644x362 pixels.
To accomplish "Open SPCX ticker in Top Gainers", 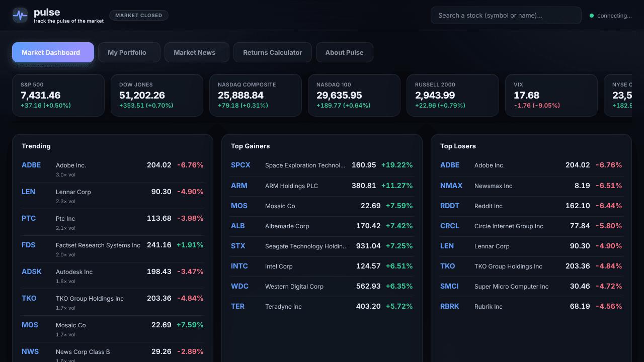I will pos(240,165).
